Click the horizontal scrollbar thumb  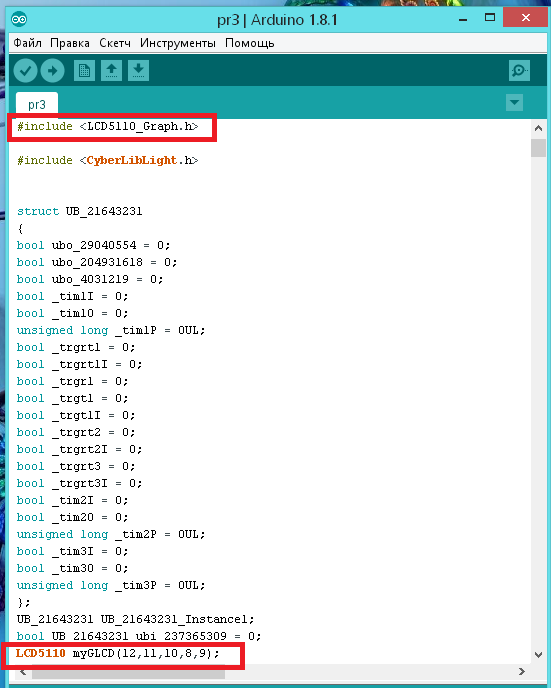[x=129, y=671]
